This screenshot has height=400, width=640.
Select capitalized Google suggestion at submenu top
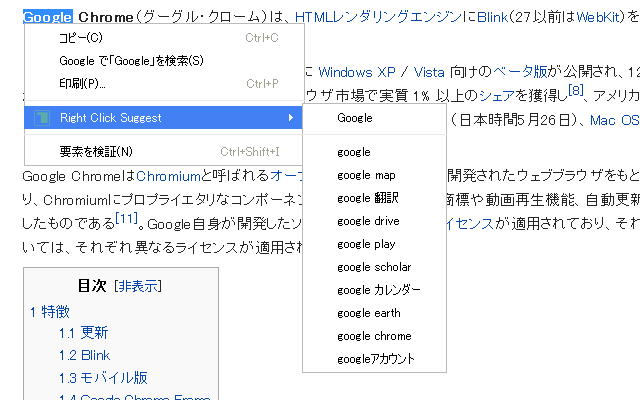pos(374,118)
